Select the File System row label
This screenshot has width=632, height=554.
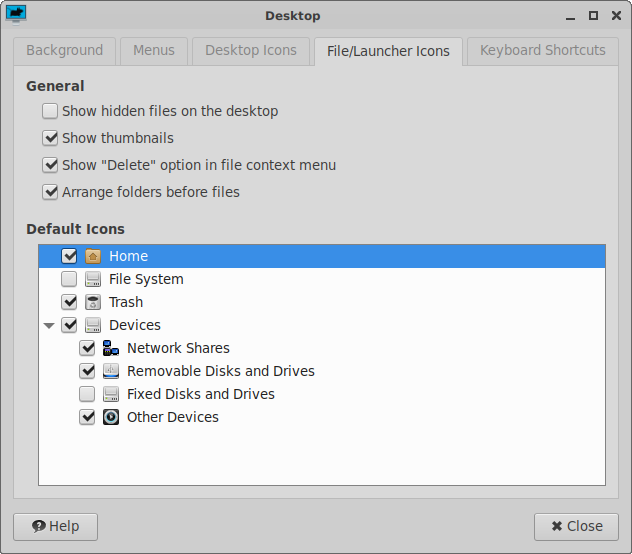tap(146, 279)
